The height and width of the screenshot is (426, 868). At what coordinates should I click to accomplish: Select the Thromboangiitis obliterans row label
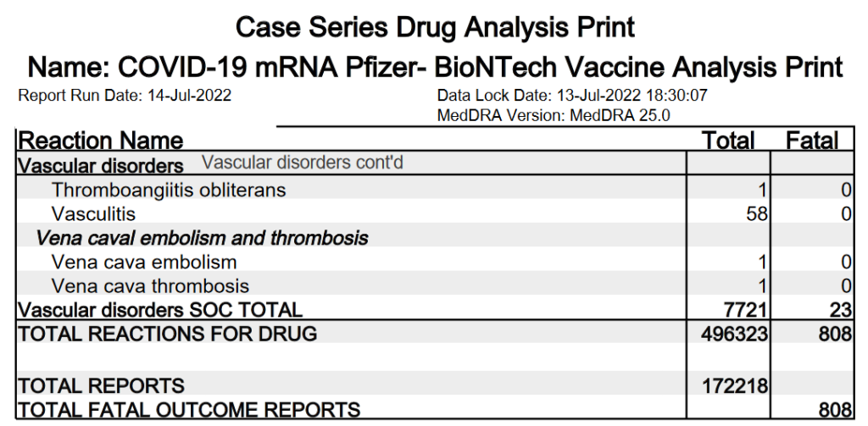pos(169,190)
